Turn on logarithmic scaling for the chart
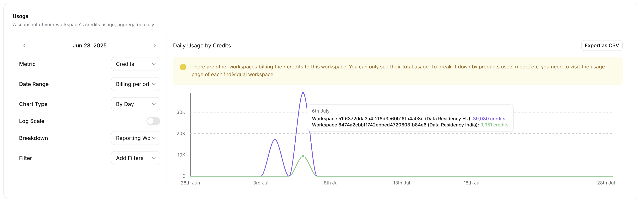The height and width of the screenshot is (202, 644). pos(153,121)
